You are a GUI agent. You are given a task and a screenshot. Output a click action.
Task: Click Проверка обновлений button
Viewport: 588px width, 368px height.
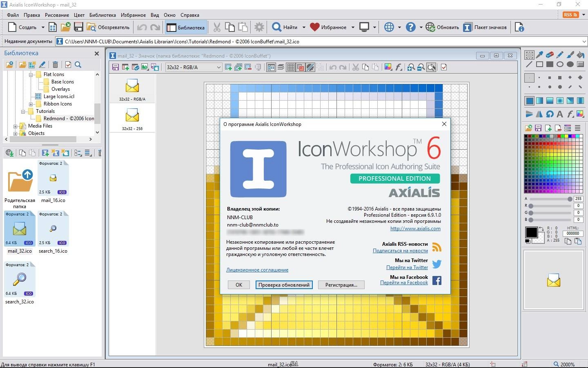284,285
